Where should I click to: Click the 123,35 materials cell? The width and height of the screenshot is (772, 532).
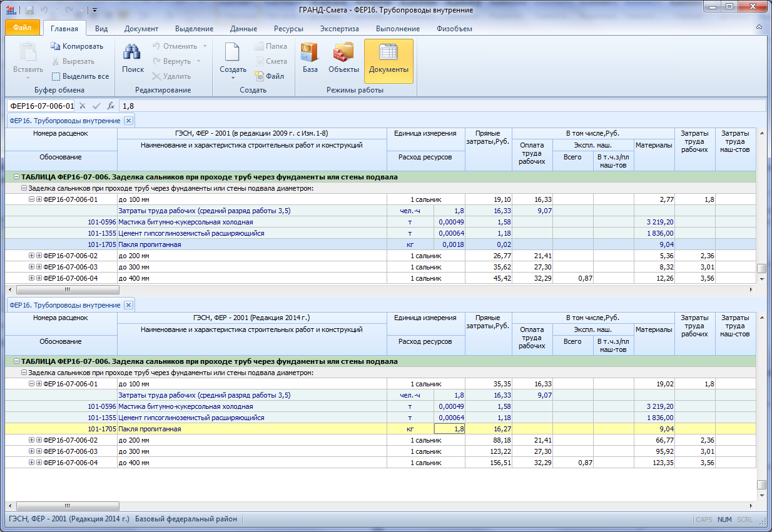point(654,463)
